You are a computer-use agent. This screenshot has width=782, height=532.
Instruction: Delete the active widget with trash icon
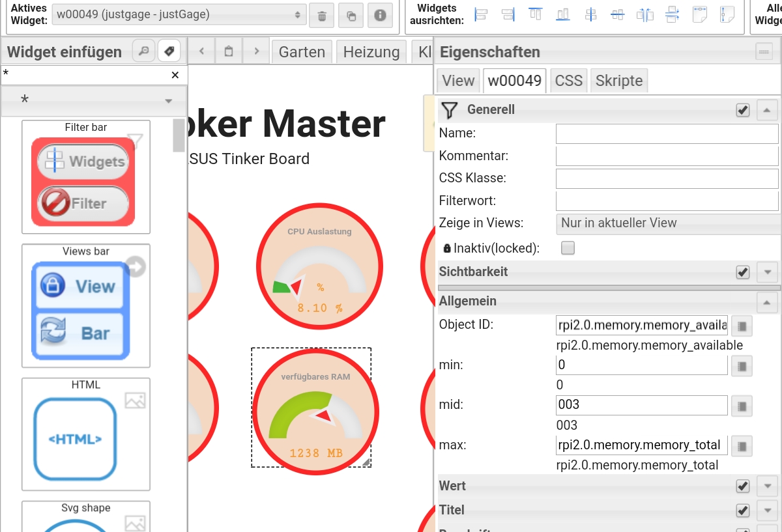pos(321,16)
